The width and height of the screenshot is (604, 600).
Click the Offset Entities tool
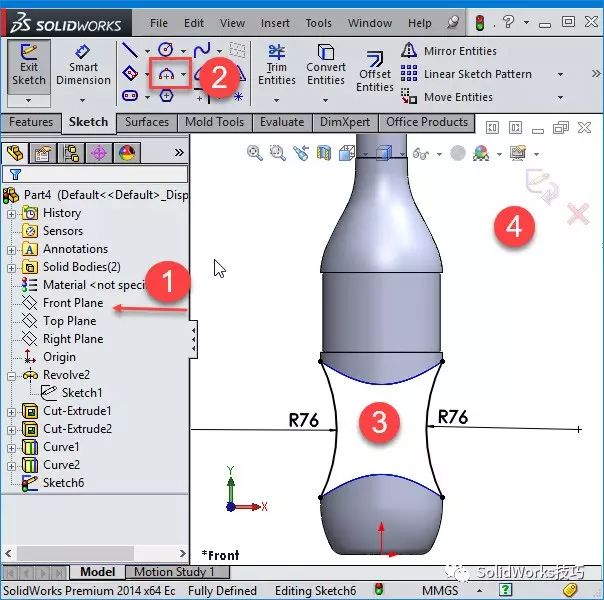[x=374, y=72]
